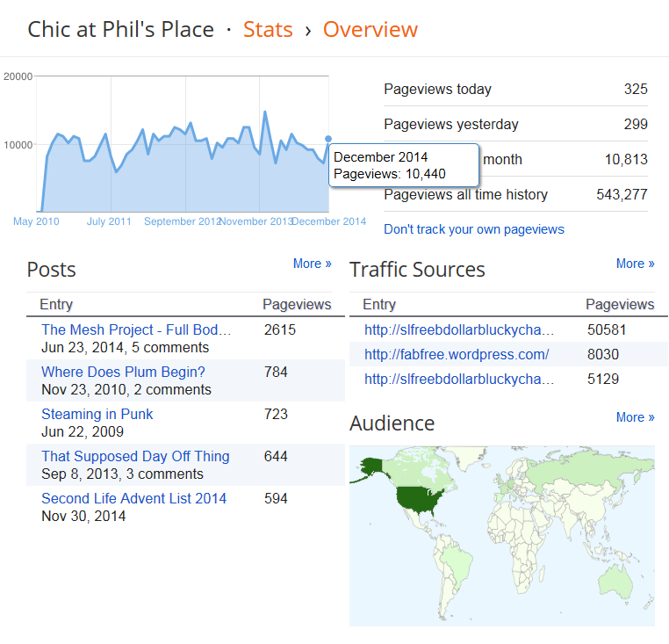Open "Where Does Plum Begin?" post
The height and width of the screenshot is (644, 669).
pos(123,373)
